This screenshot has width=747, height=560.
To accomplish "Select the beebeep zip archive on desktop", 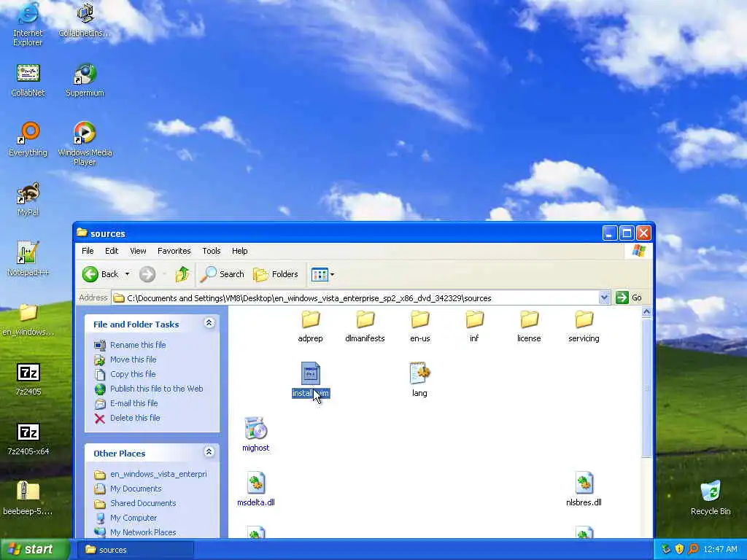I will coord(28,498).
